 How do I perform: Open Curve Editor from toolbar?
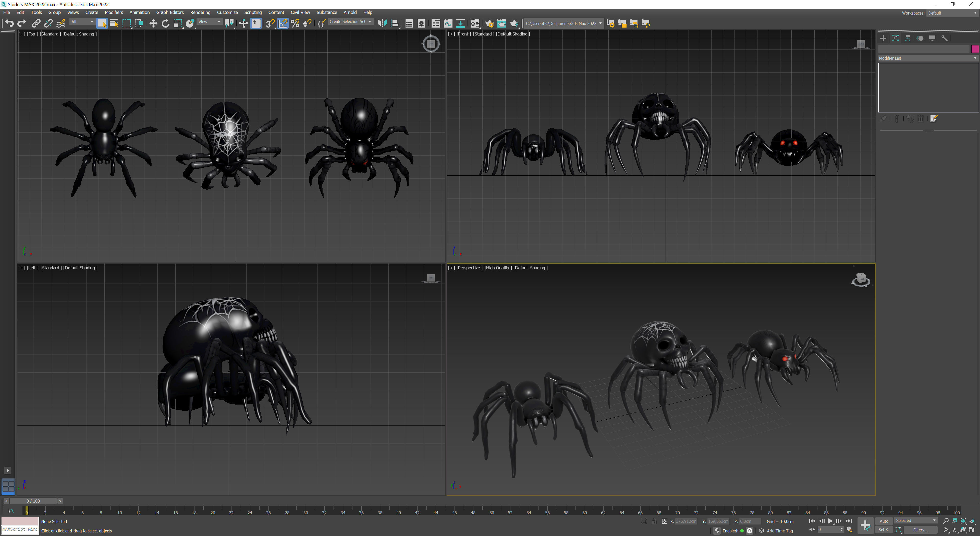coord(448,23)
